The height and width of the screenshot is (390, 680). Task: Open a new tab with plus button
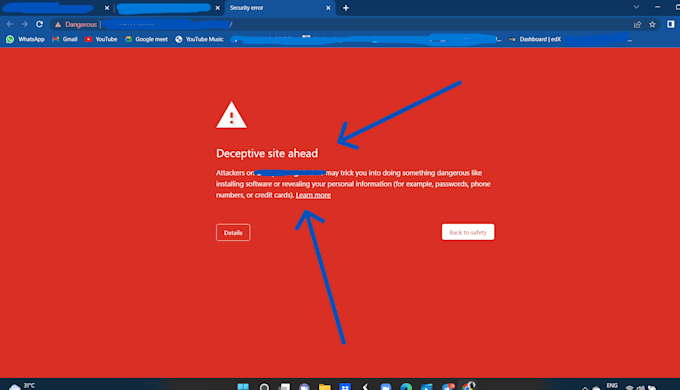pos(346,8)
